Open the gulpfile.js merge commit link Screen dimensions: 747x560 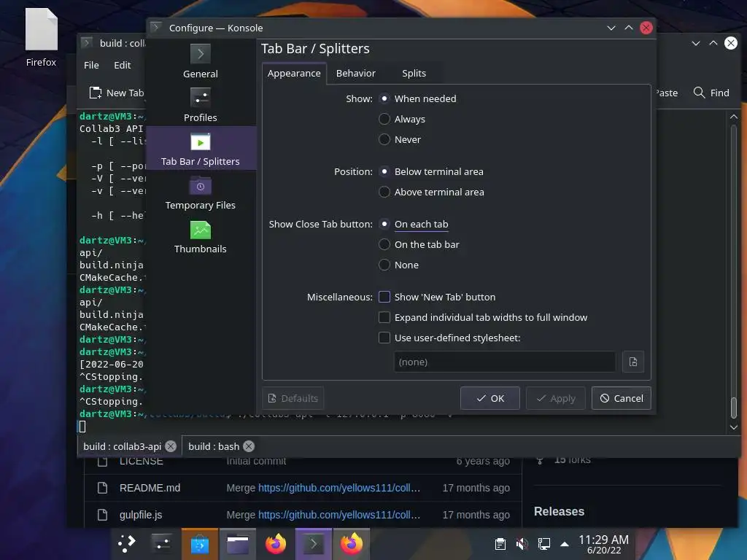click(x=338, y=515)
